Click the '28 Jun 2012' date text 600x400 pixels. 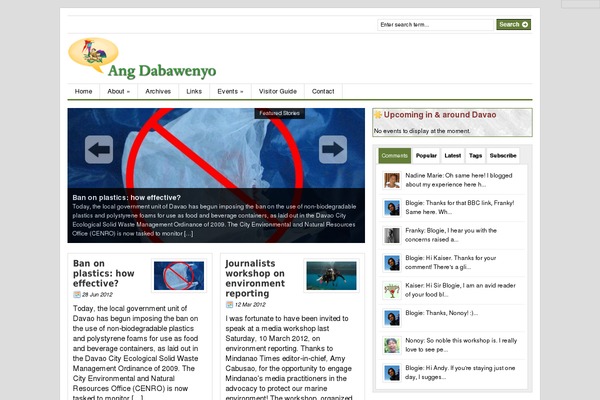[97, 295]
